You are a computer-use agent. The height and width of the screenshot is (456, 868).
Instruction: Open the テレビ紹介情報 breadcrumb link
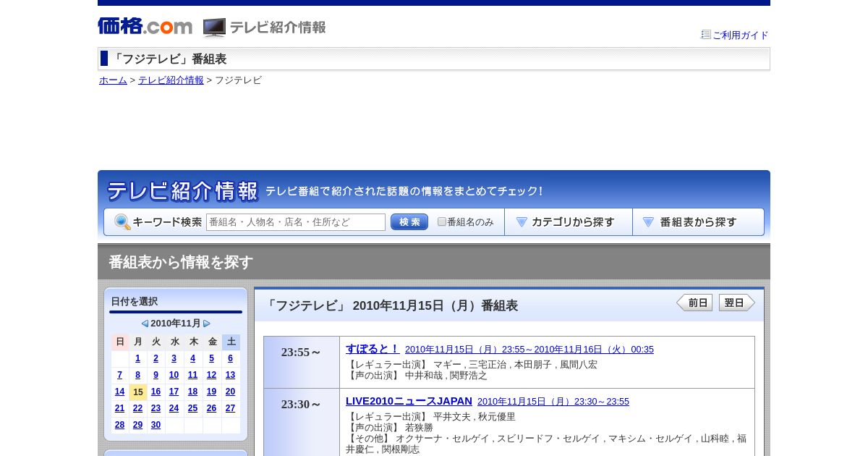click(171, 80)
